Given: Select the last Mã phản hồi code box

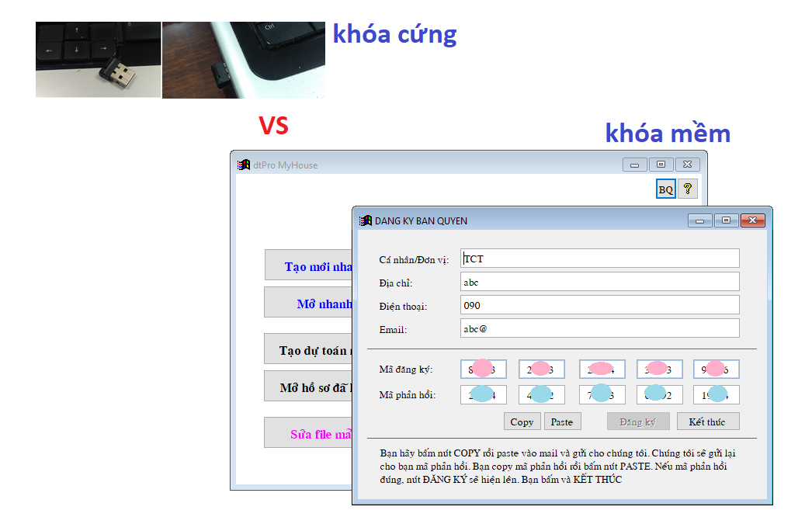Looking at the screenshot, I should [716, 395].
